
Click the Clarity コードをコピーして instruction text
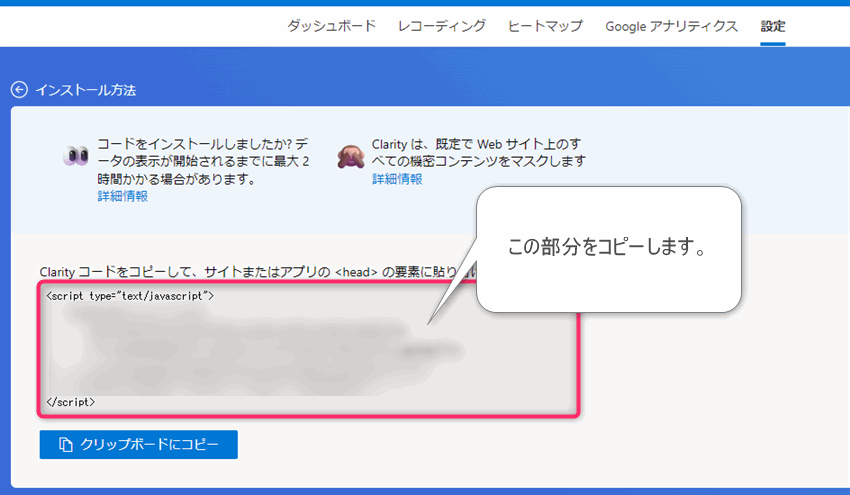point(257,272)
